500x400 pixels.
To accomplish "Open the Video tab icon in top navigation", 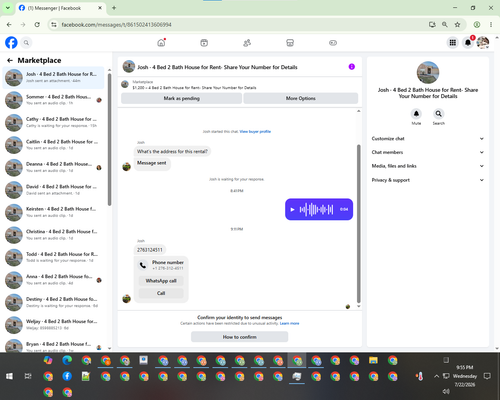I will 204,43.
